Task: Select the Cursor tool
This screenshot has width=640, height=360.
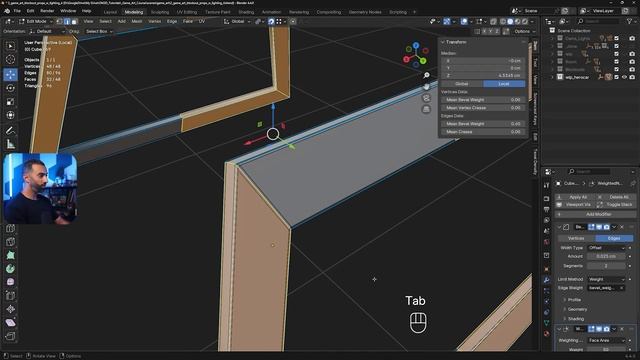Action: (10, 60)
